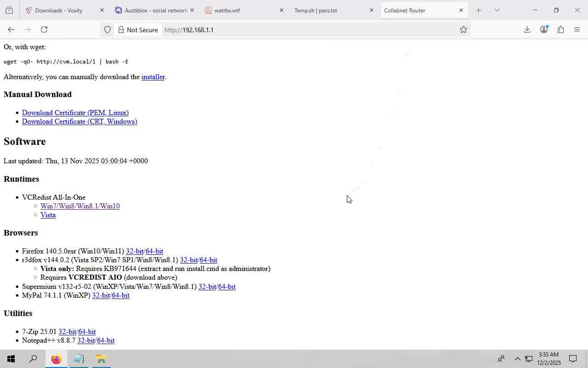
Task: Show hidden system tray icons
Action: pos(517,359)
